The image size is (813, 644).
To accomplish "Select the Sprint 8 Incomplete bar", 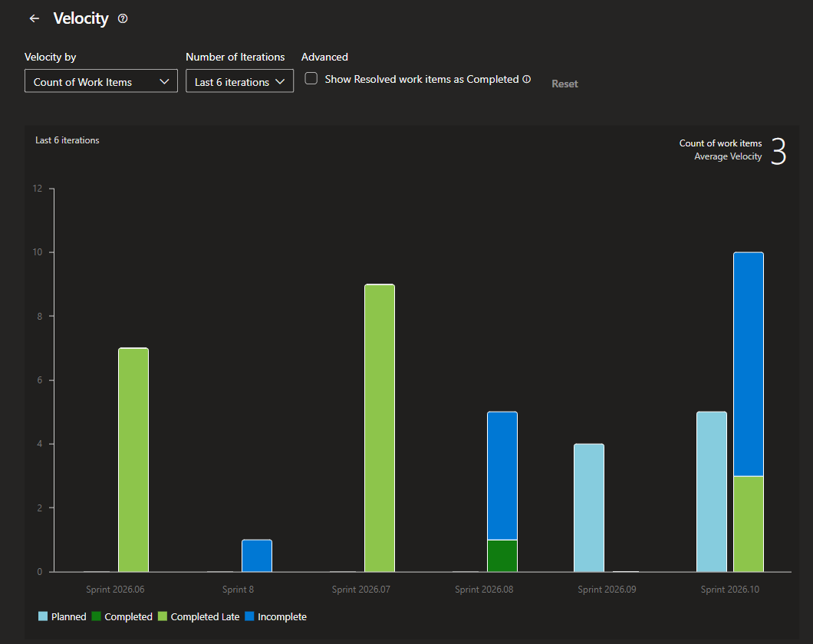I will [257, 556].
